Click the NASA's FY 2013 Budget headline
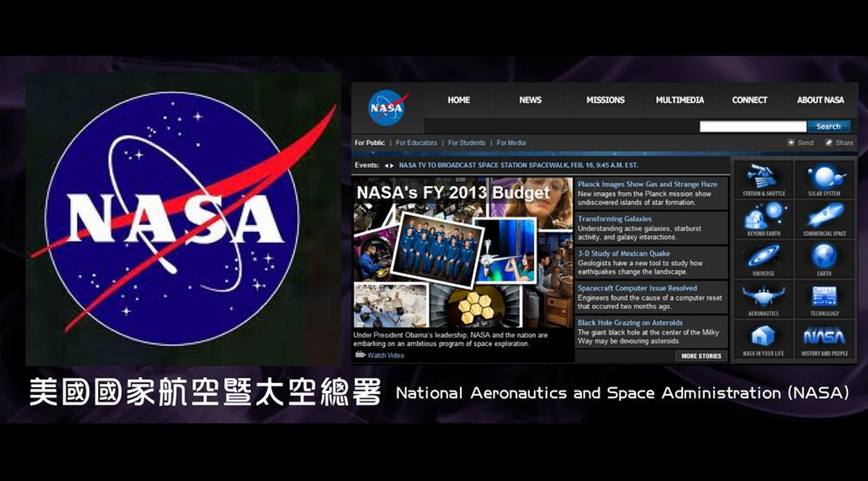The height and width of the screenshot is (481, 868). [x=453, y=193]
